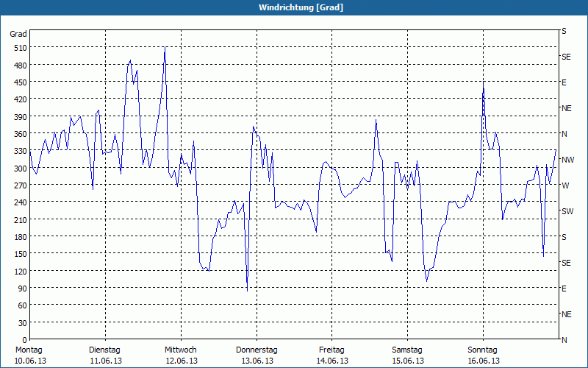588x368 pixels.
Task: Select the 'Sonntag' day label
Action: (x=482, y=350)
